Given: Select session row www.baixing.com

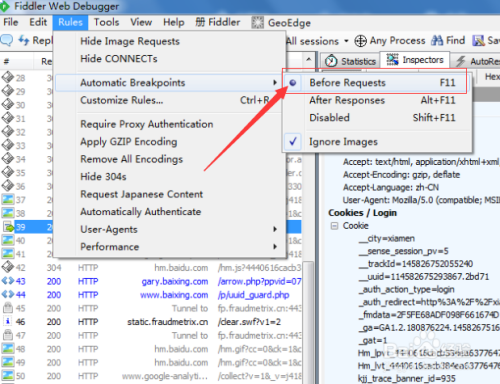Looking at the screenshot, I should coord(151,295).
